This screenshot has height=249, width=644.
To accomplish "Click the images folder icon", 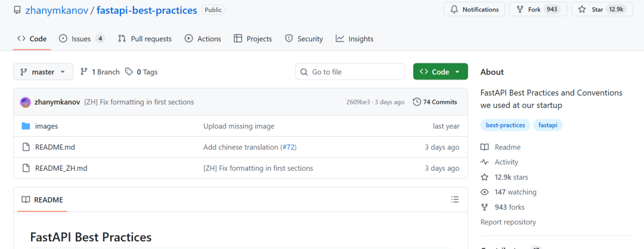I will click(x=26, y=126).
